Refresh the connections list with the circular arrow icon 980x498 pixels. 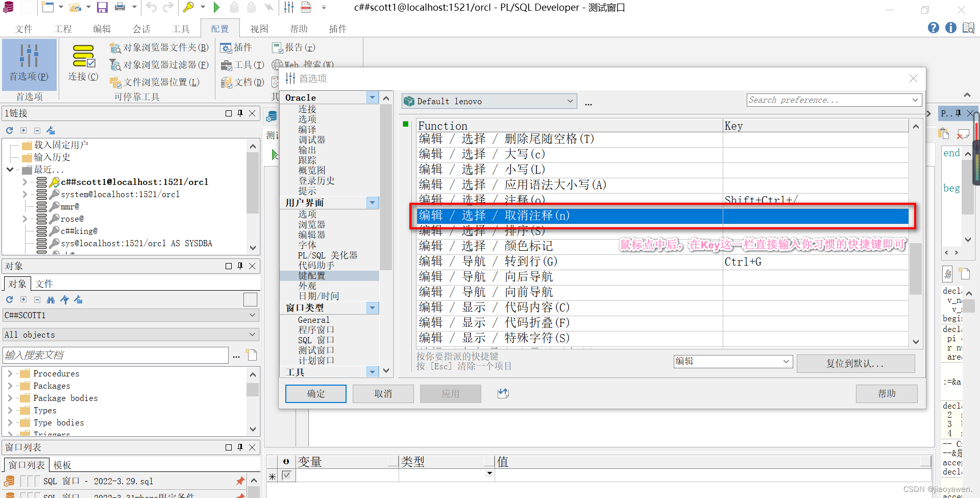pyautogui.click(x=9, y=130)
